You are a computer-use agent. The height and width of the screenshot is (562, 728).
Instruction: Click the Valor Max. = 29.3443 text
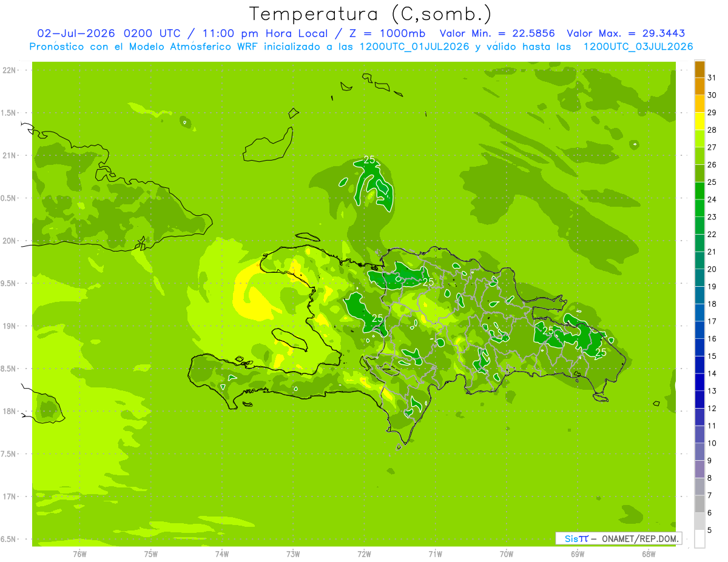[626, 33]
